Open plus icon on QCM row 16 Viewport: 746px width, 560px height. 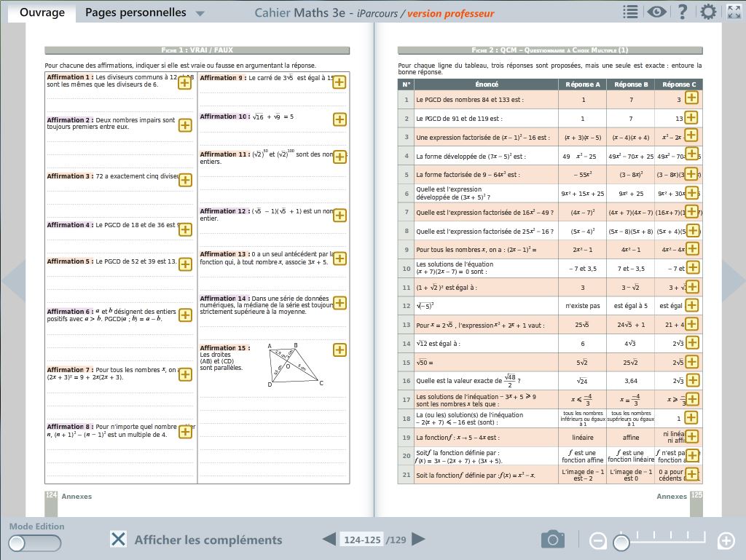(694, 380)
